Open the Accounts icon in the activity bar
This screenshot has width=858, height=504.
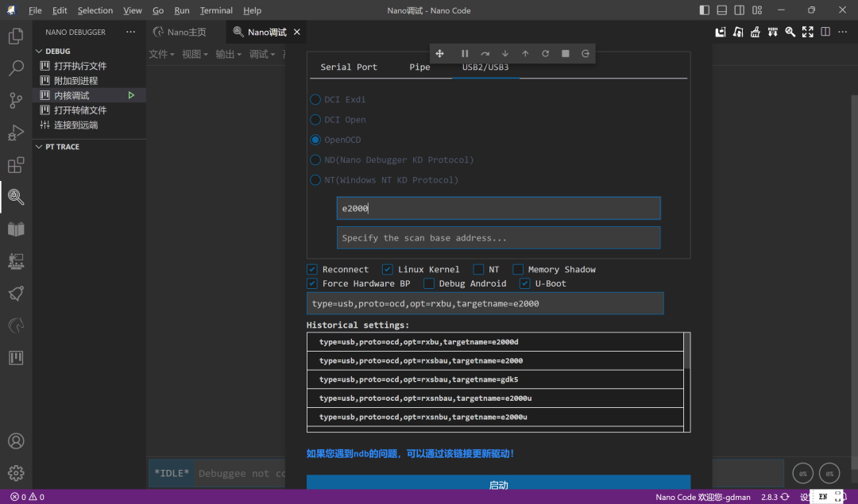pos(16,441)
